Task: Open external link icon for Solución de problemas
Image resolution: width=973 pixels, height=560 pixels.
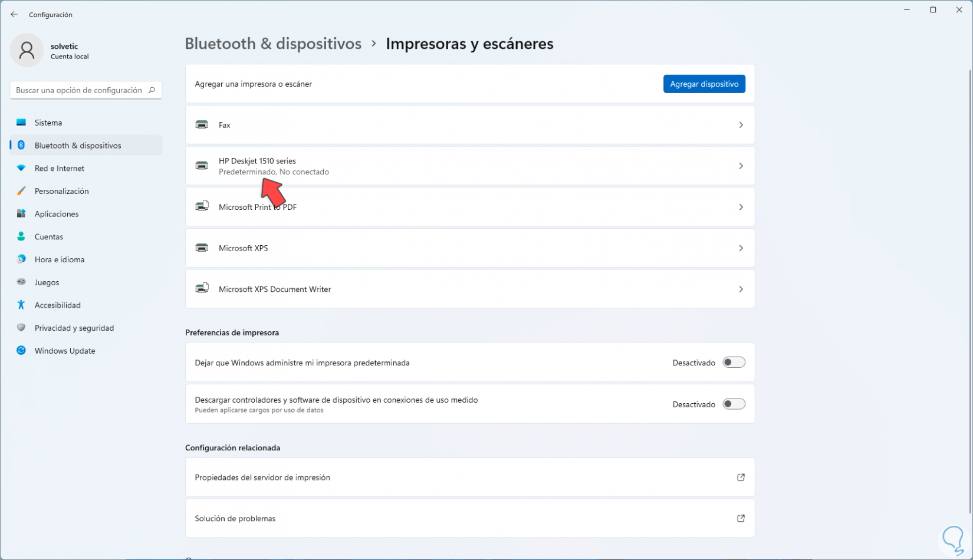Action: tap(741, 519)
